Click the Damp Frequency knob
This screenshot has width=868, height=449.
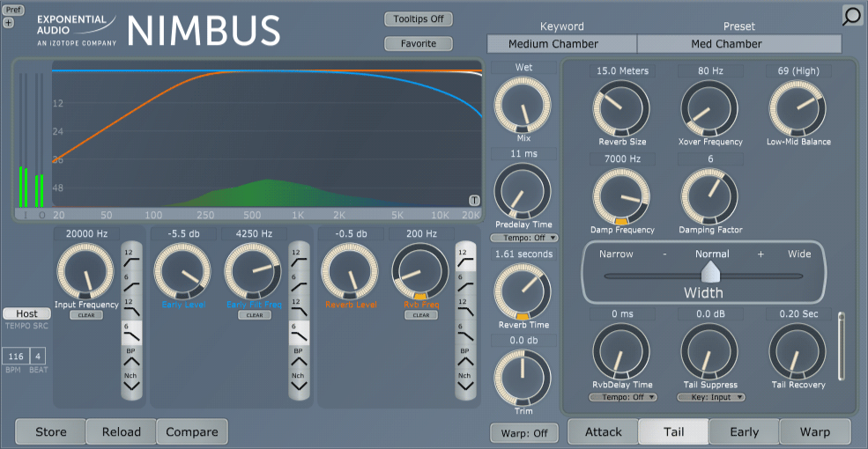[x=621, y=197]
